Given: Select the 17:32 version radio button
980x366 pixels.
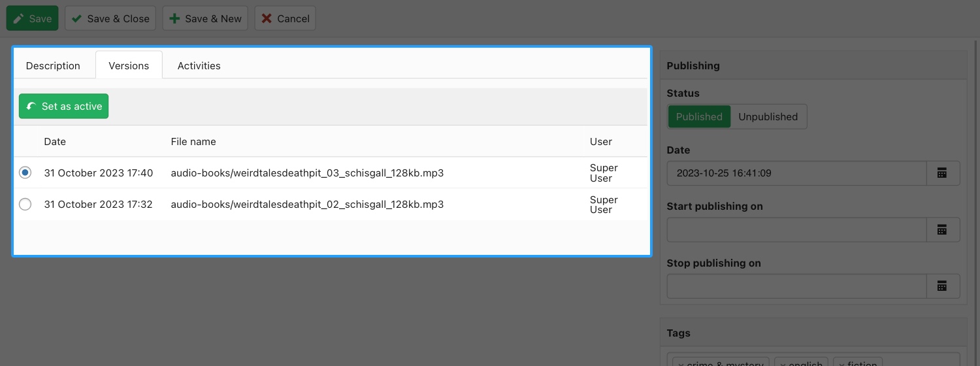Looking at the screenshot, I should pos(25,205).
